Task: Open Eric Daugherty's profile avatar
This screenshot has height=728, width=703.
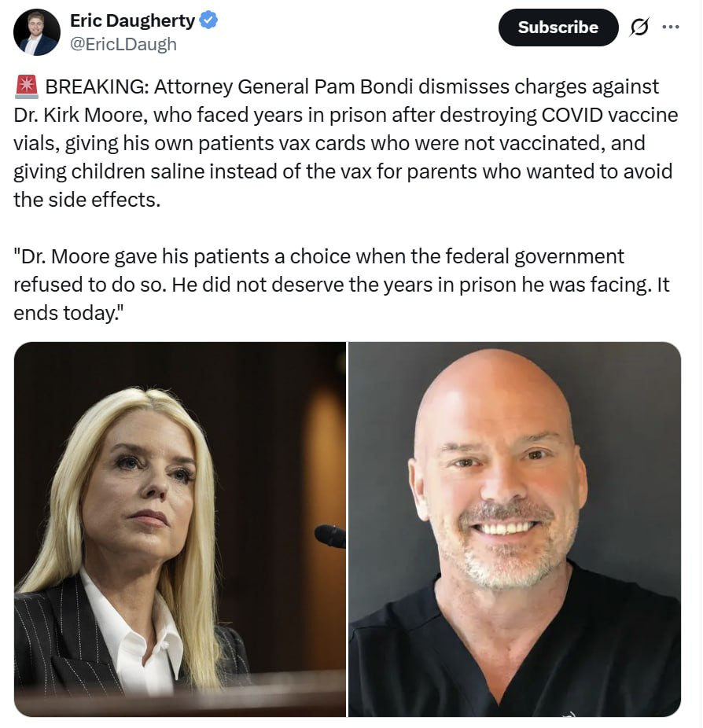Action: click(x=37, y=32)
